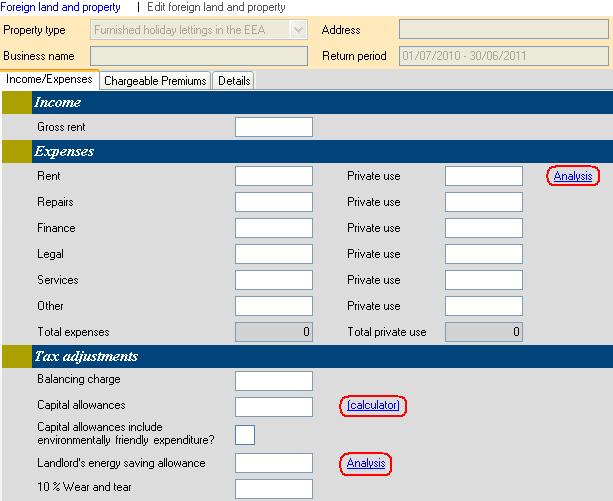This screenshot has height=501, width=613.
Task: Click the Tax adjustments section header
Action: coord(307,356)
